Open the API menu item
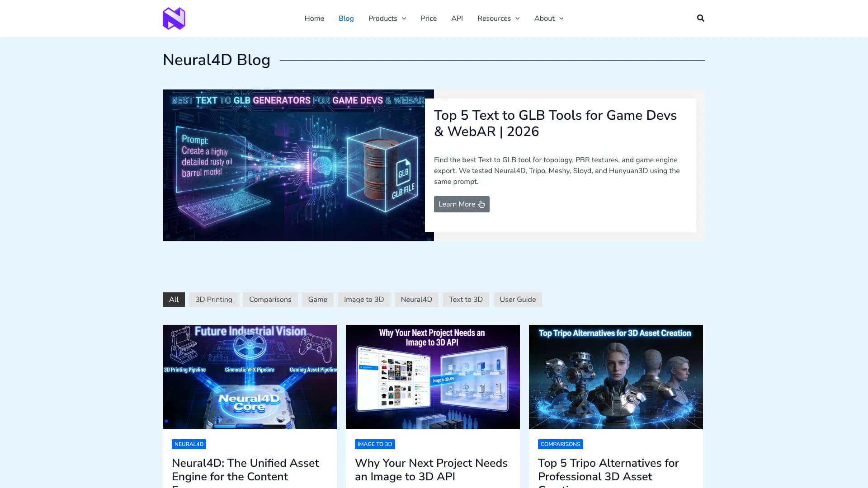This screenshot has width=868, height=488. click(457, 19)
